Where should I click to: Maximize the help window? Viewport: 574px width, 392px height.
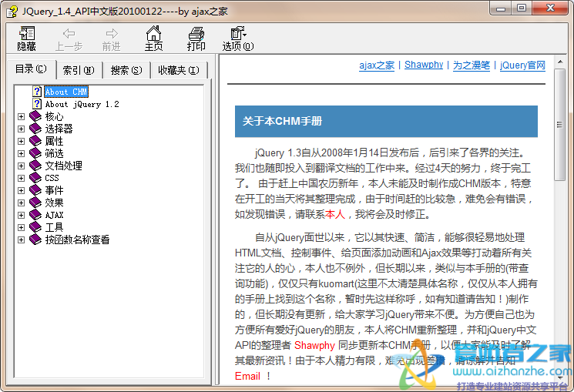(x=522, y=8)
